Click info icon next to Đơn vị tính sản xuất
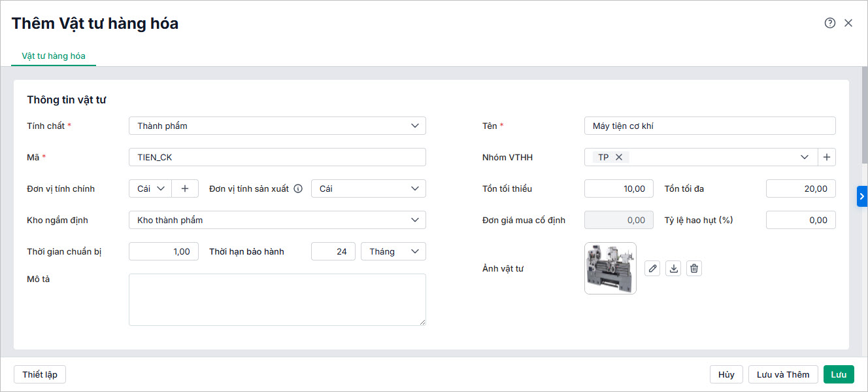Viewport: 868px width, 392px height. pos(298,188)
